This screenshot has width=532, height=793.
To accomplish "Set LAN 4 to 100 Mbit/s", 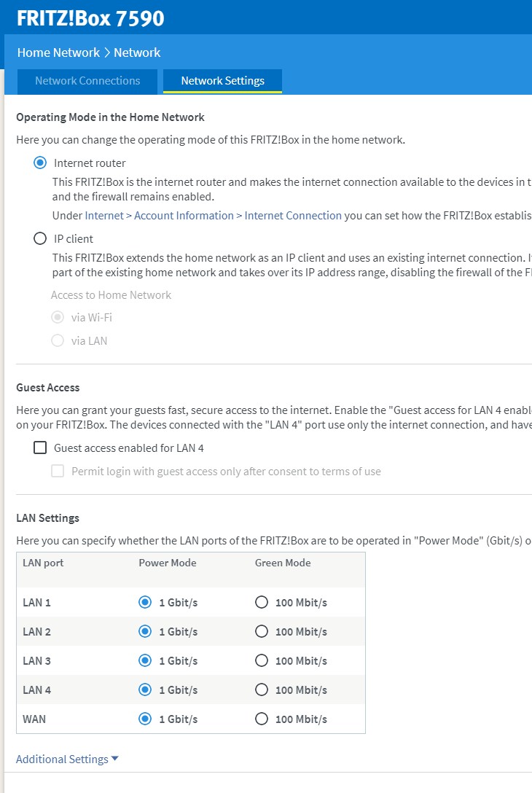I will coord(262,690).
